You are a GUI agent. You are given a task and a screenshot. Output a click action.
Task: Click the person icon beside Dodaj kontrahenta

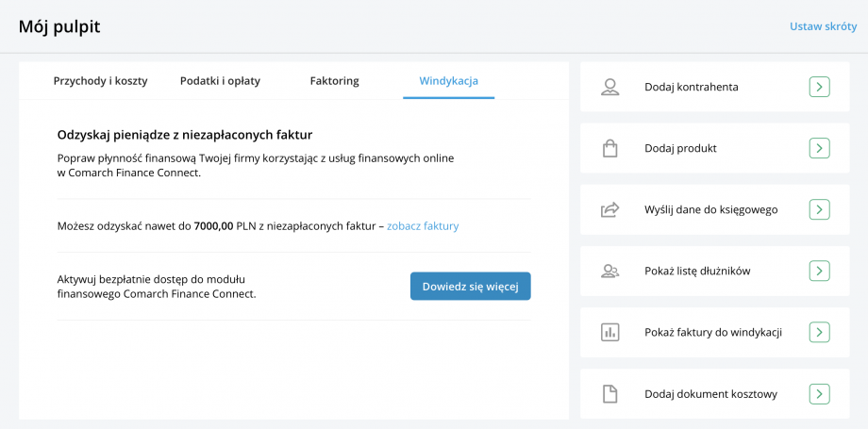point(609,87)
